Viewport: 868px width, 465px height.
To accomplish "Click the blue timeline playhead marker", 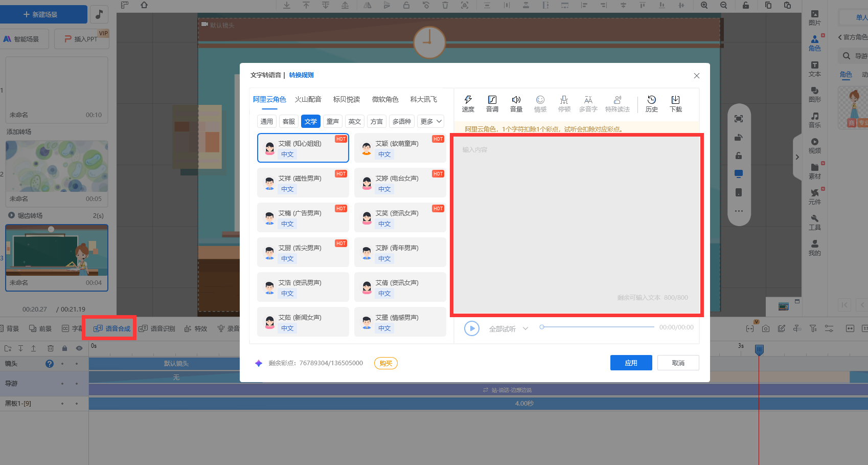I will (759, 350).
